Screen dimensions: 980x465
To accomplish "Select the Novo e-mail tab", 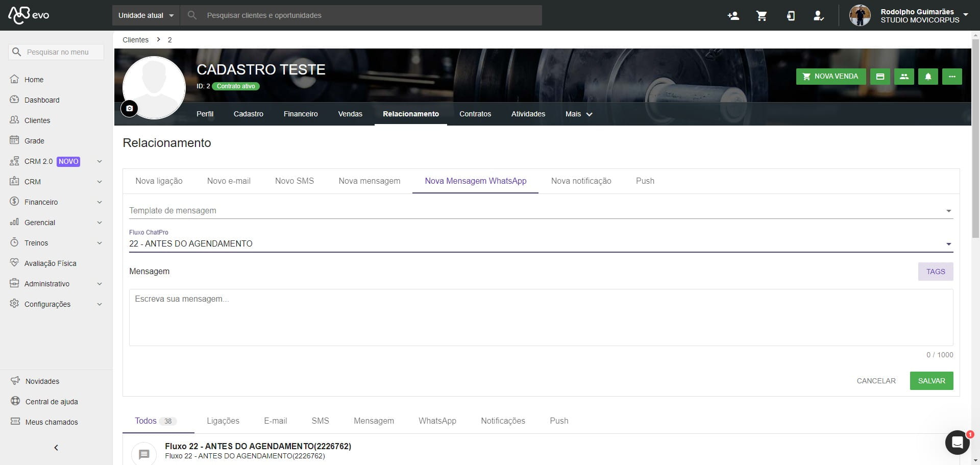I will (229, 181).
